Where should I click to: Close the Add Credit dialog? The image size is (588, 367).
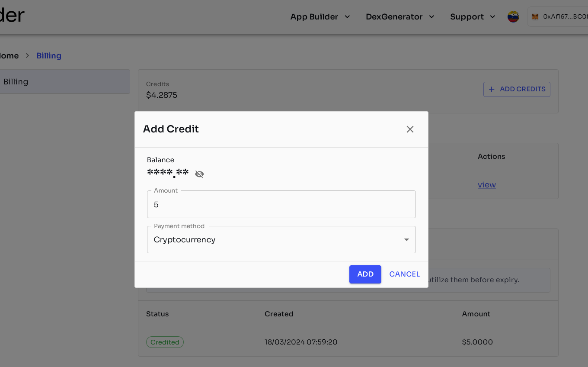click(x=410, y=129)
